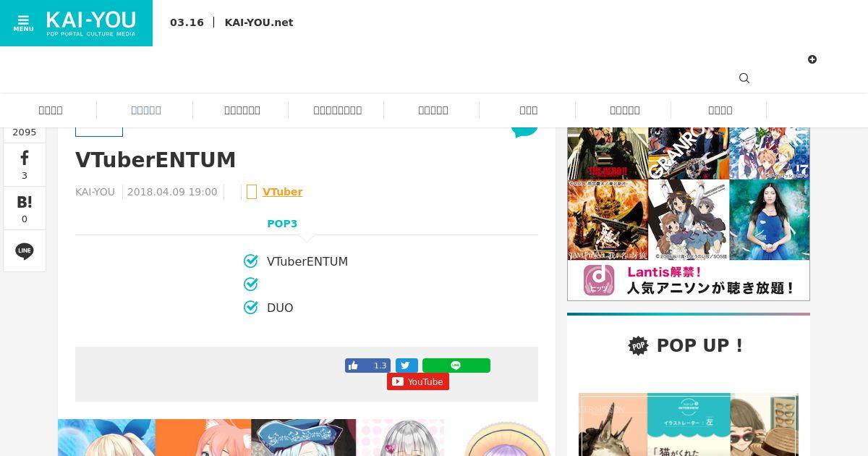Viewport: 868px width, 456px height.
Task: Share via LINE sidebar icon
Action: [x=25, y=251]
